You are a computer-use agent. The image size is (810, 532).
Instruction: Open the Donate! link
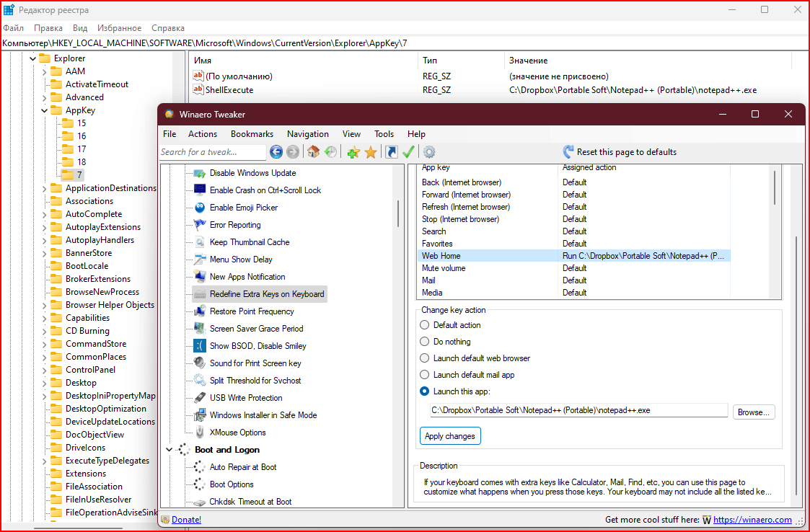coord(187,520)
